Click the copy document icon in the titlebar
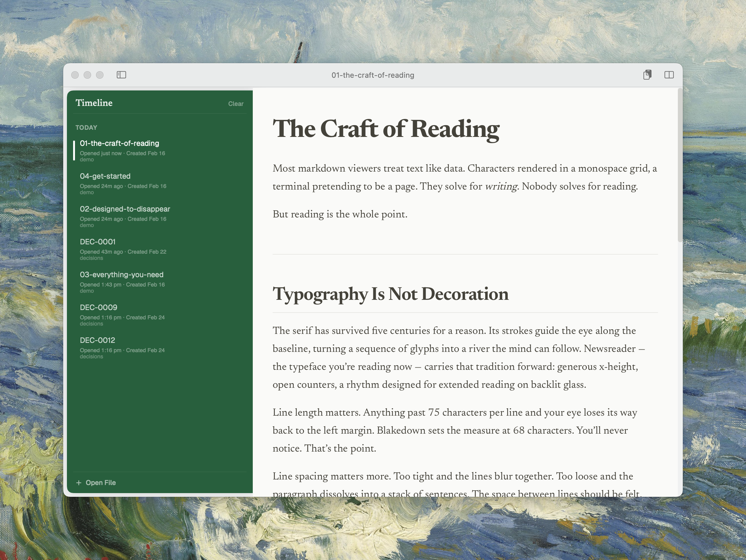Image resolution: width=746 pixels, height=560 pixels. click(647, 75)
